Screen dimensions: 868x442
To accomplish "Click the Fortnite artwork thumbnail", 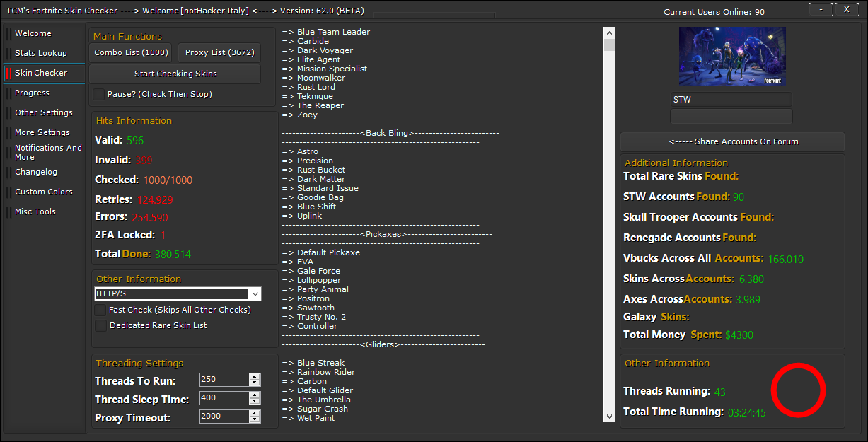I will click(x=732, y=57).
